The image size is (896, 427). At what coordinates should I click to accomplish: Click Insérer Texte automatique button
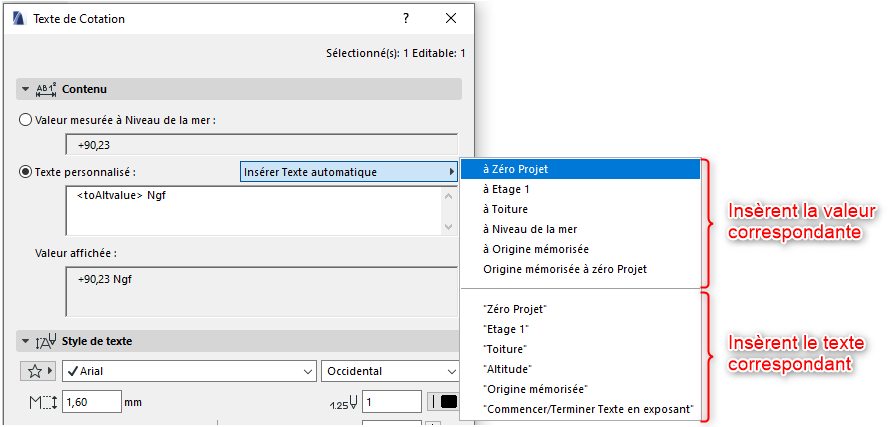coord(349,172)
